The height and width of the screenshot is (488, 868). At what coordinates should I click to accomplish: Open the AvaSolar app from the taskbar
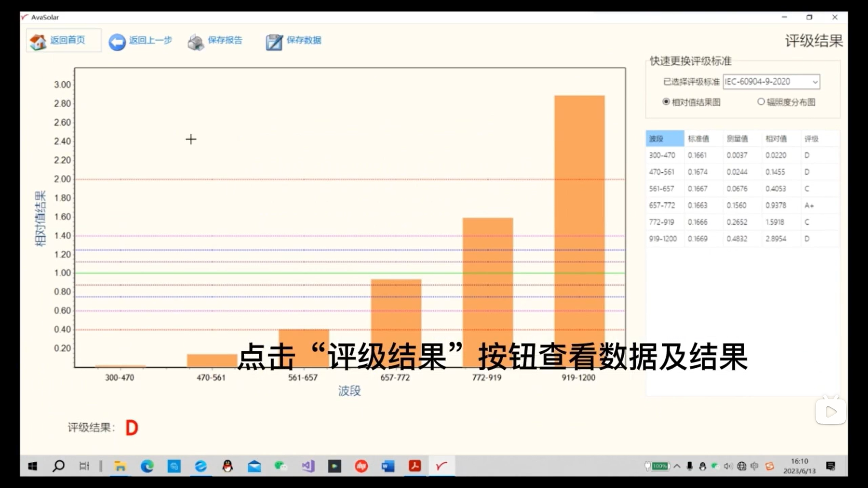[x=441, y=466]
